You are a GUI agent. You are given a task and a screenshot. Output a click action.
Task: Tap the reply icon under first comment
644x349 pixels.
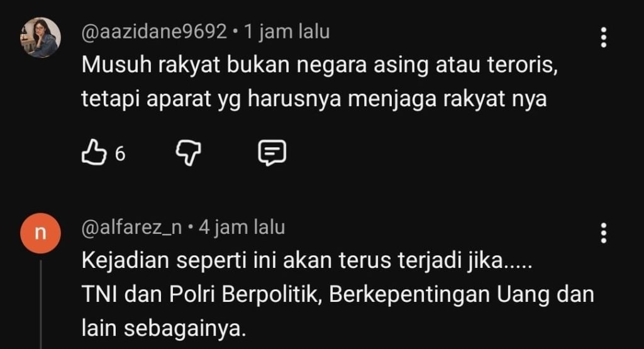coord(272,153)
